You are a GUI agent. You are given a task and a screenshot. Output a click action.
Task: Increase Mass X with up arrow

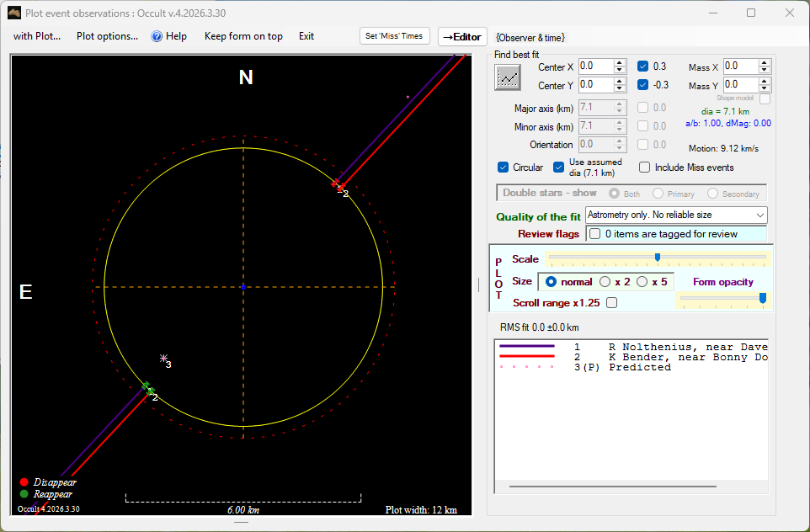click(x=765, y=63)
